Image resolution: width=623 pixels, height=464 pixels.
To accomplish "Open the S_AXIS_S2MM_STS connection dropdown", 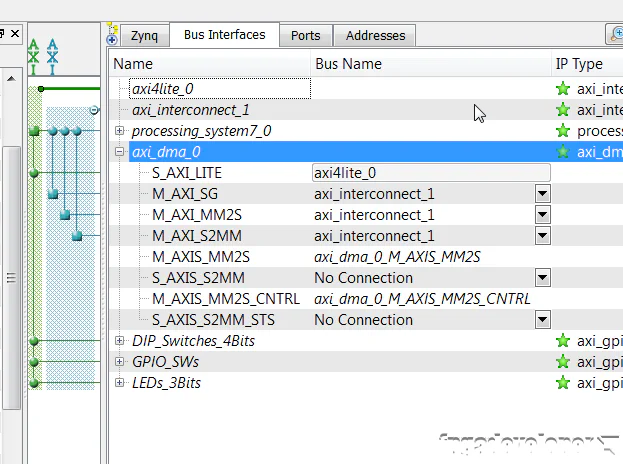I will point(542,320).
